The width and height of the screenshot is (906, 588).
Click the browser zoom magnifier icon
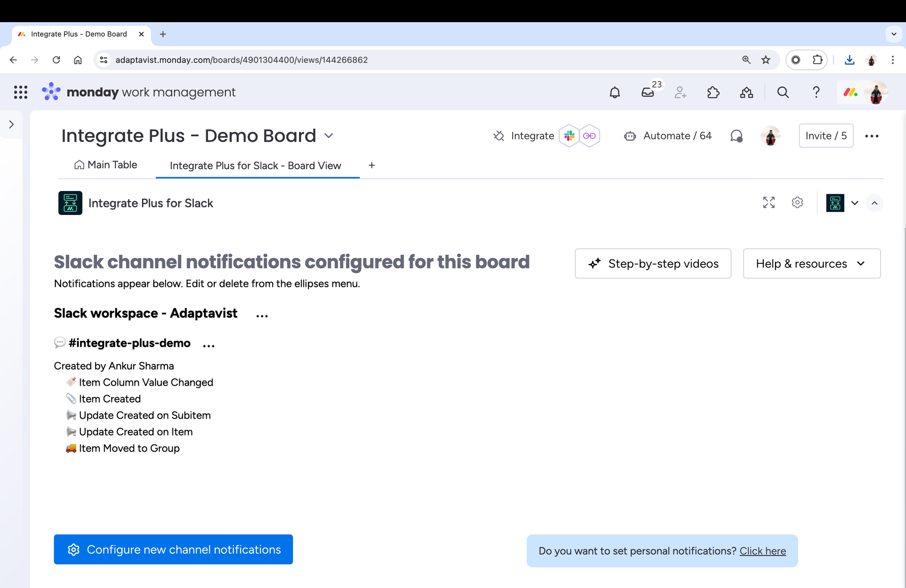(x=746, y=60)
